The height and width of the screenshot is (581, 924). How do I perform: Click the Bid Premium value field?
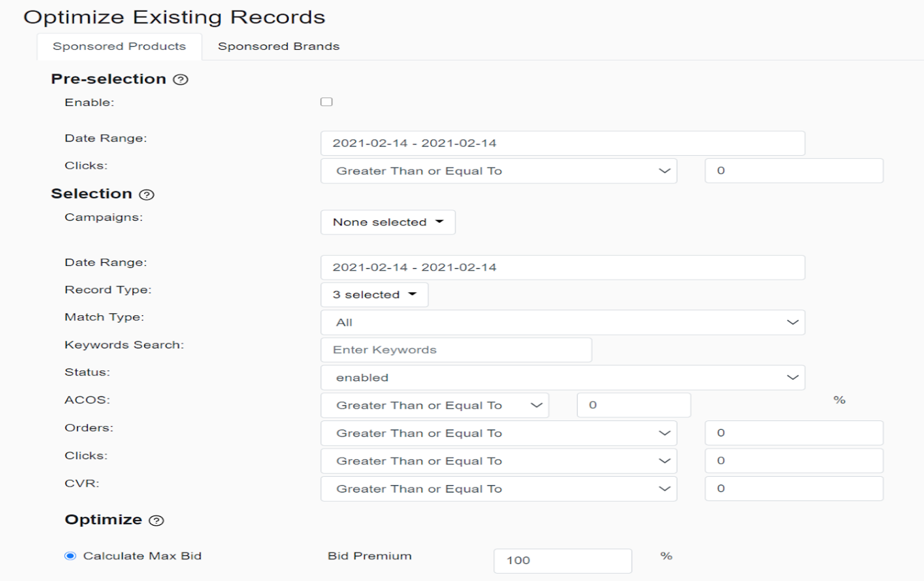(563, 561)
